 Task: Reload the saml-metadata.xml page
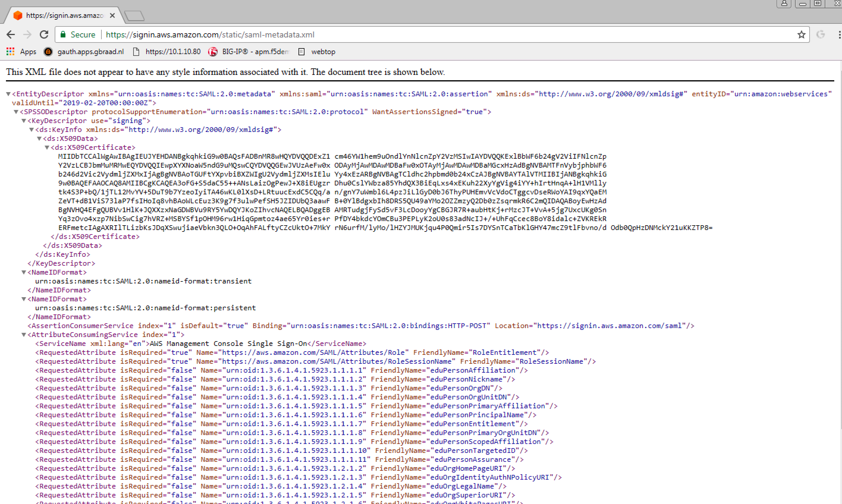pyautogui.click(x=44, y=35)
